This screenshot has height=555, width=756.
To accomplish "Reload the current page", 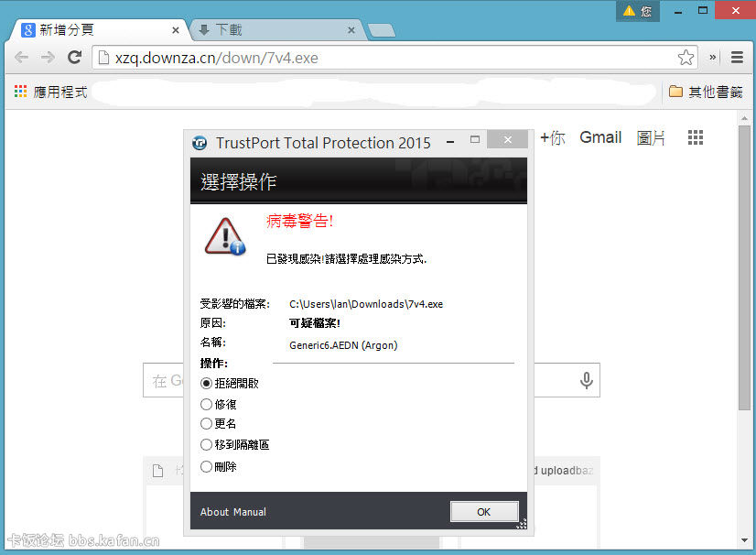I will [x=74, y=58].
